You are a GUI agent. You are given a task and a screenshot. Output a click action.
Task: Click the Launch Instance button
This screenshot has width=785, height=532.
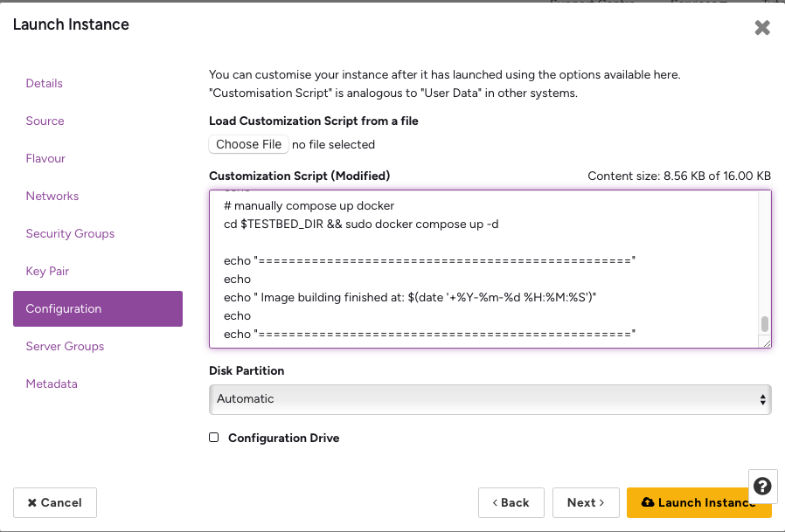click(698, 502)
